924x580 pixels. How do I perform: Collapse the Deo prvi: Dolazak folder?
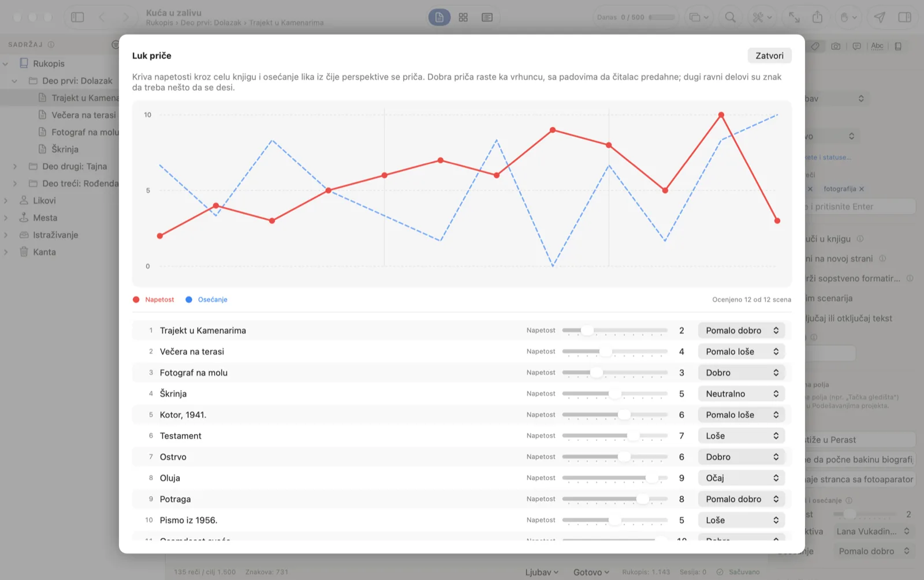[14, 81]
